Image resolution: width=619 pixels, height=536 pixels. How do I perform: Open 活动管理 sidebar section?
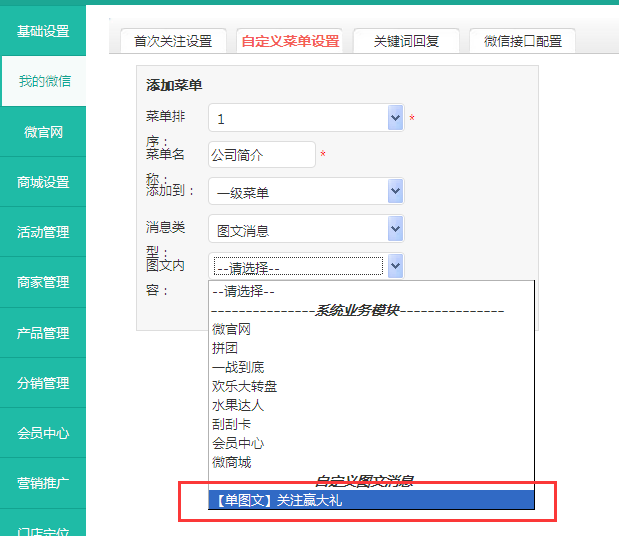(43, 232)
